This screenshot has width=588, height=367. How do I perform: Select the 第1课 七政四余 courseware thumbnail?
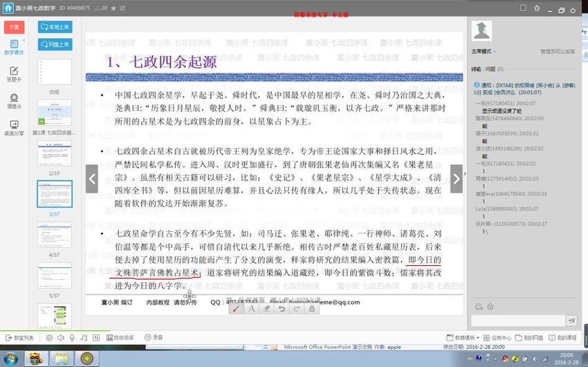pos(55,113)
